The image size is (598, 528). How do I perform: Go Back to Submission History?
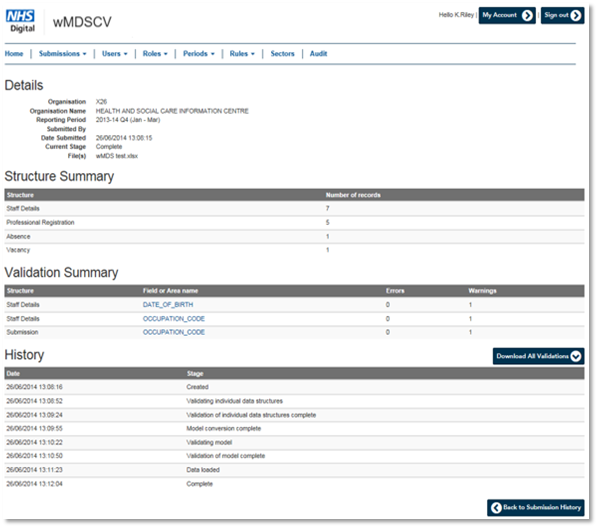click(x=535, y=508)
